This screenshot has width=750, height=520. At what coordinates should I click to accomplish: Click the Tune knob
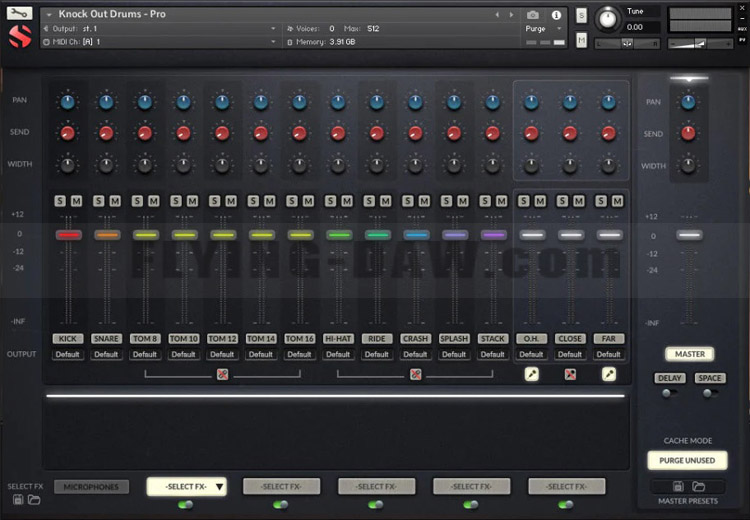pos(607,20)
